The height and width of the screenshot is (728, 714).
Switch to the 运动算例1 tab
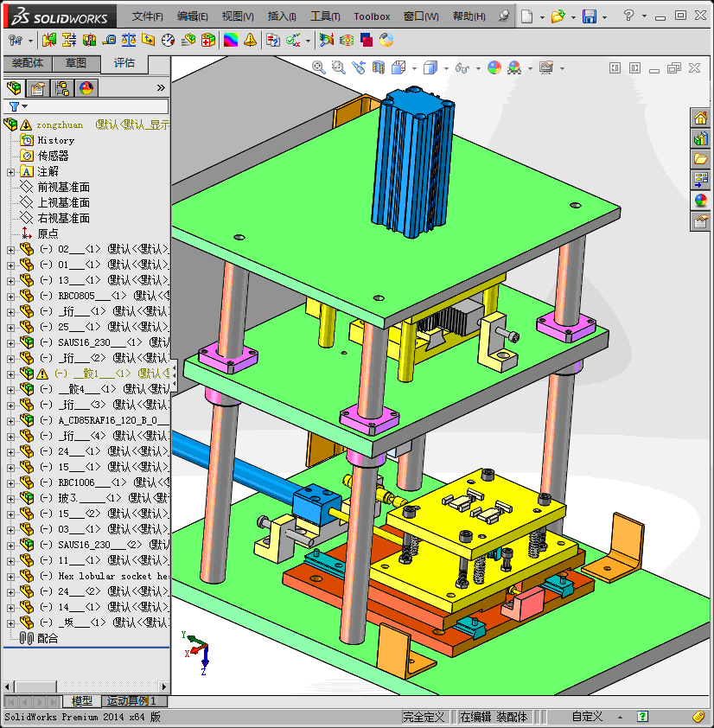(134, 701)
